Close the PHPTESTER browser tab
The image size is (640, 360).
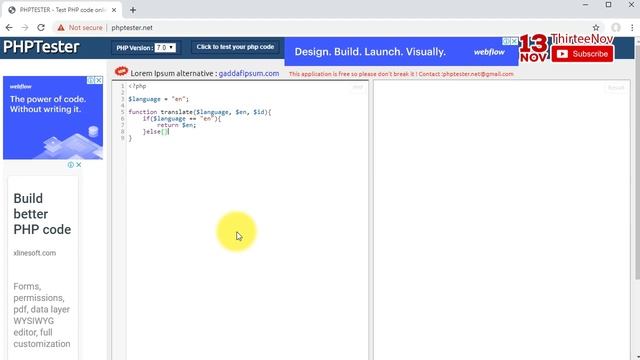[x=114, y=10]
